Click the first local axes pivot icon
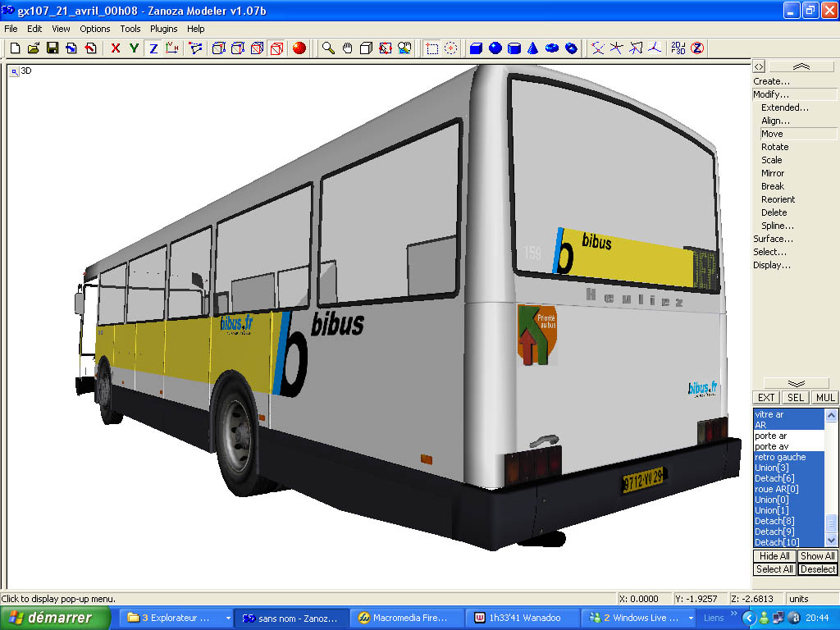 point(598,48)
